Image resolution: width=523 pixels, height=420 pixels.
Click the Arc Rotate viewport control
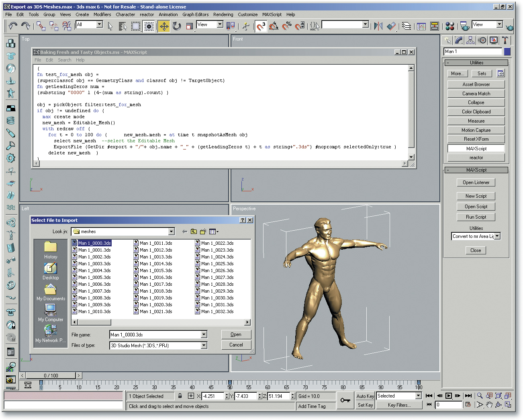pos(498,405)
